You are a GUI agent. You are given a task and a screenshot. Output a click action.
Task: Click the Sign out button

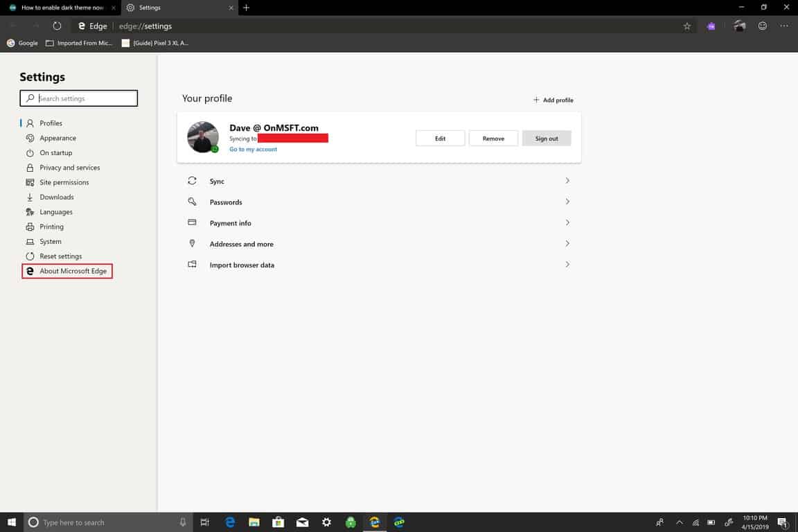546,139
